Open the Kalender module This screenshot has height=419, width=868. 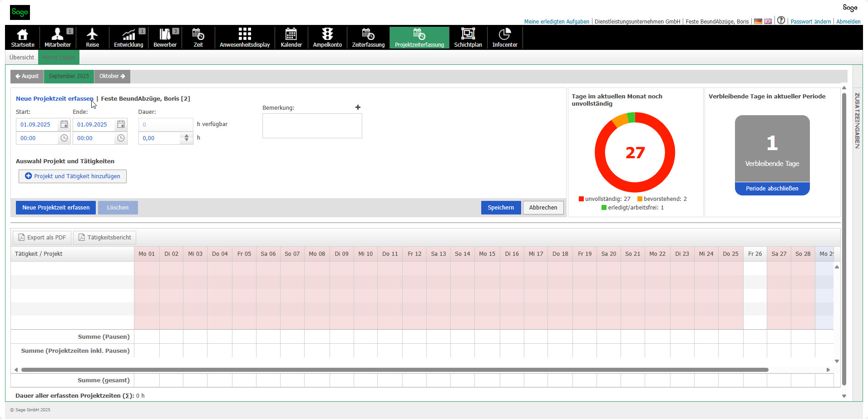(x=291, y=38)
